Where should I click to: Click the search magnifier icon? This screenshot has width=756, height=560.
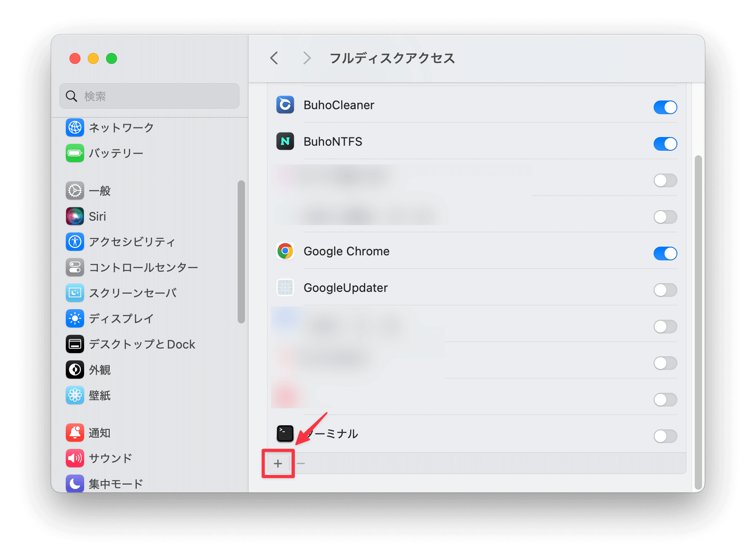[71, 96]
